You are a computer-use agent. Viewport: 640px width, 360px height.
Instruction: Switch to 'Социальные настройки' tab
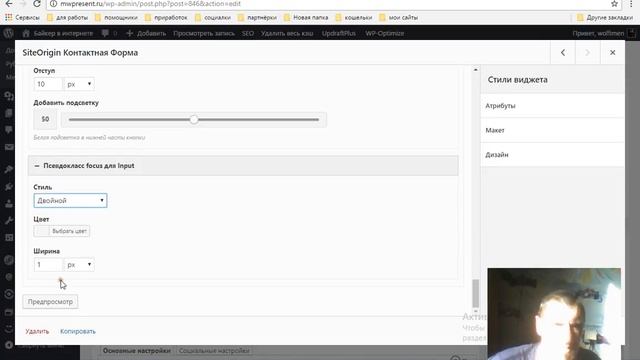click(214, 351)
